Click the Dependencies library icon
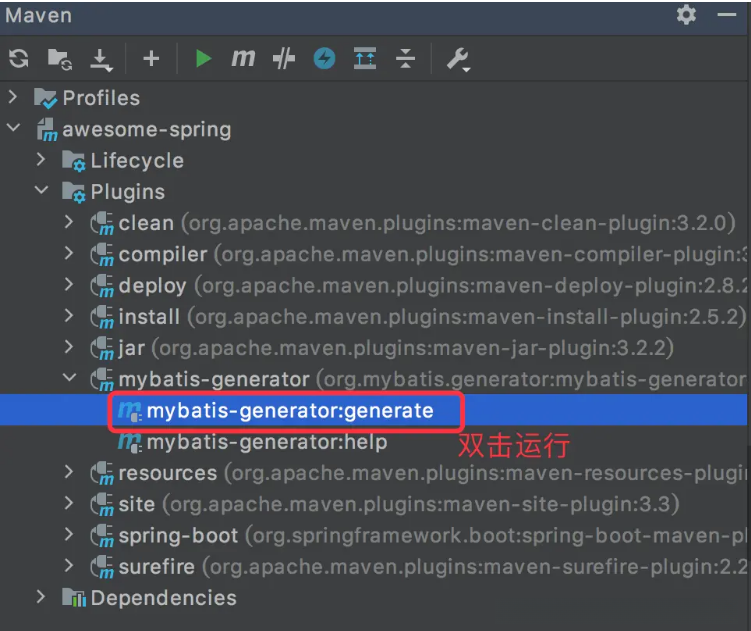 [x=74, y=598]
